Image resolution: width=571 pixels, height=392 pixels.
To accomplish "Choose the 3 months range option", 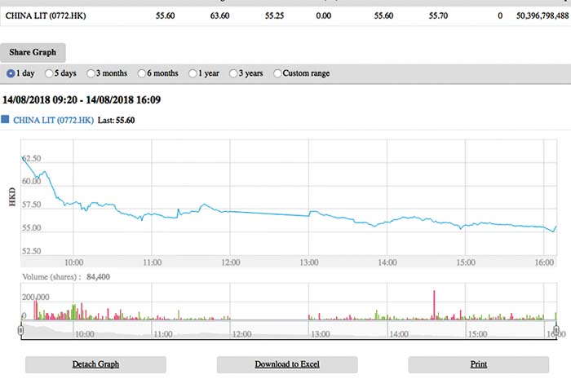I will coord(91,73).
